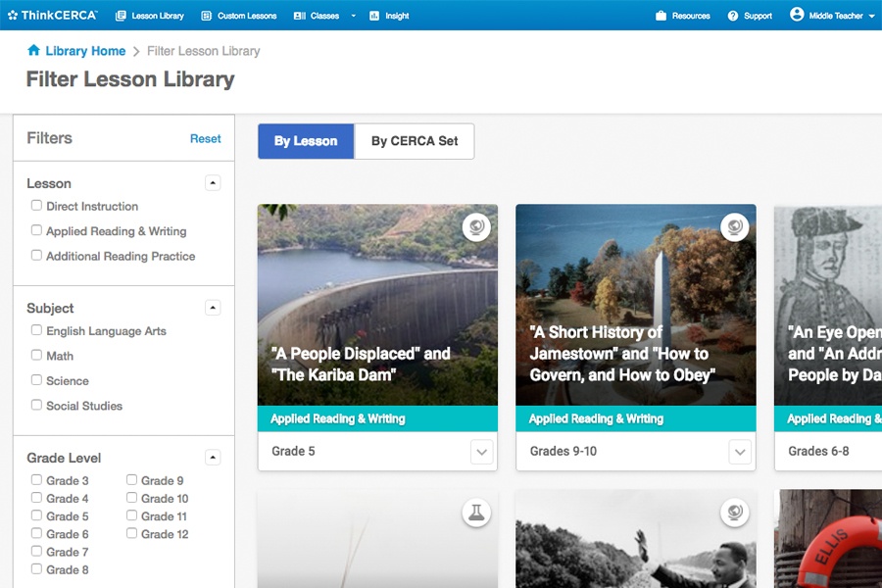Image resolution: width=882 pixels, height=588 pixels.
Task: Switch to the By CERCA Set tab
Action: (x=415, y=141)
